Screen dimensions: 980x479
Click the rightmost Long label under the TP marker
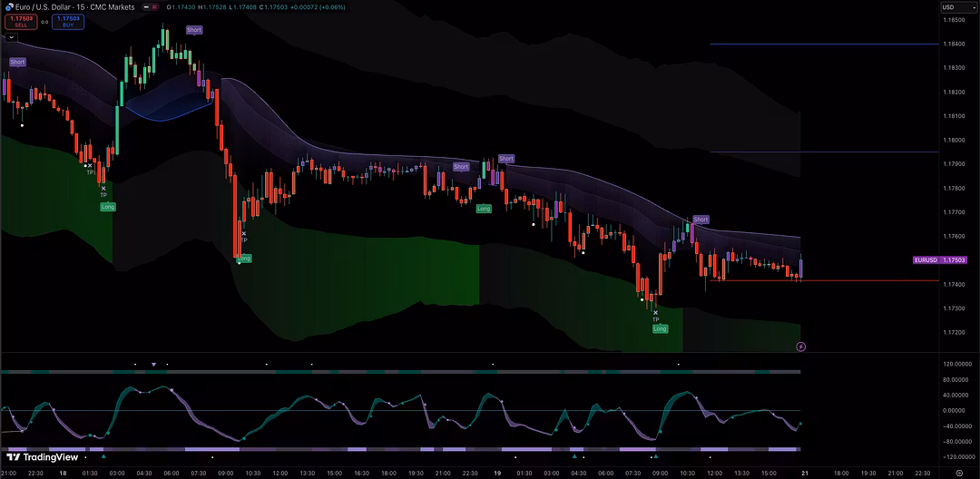tap(660, 328)
